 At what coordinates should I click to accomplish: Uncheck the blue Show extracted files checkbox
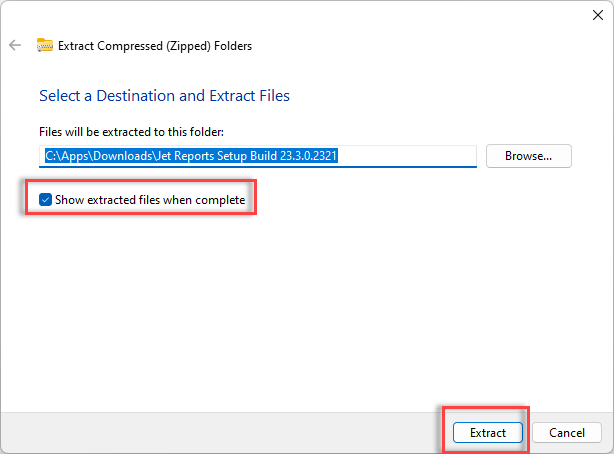[x=45, y=199]
